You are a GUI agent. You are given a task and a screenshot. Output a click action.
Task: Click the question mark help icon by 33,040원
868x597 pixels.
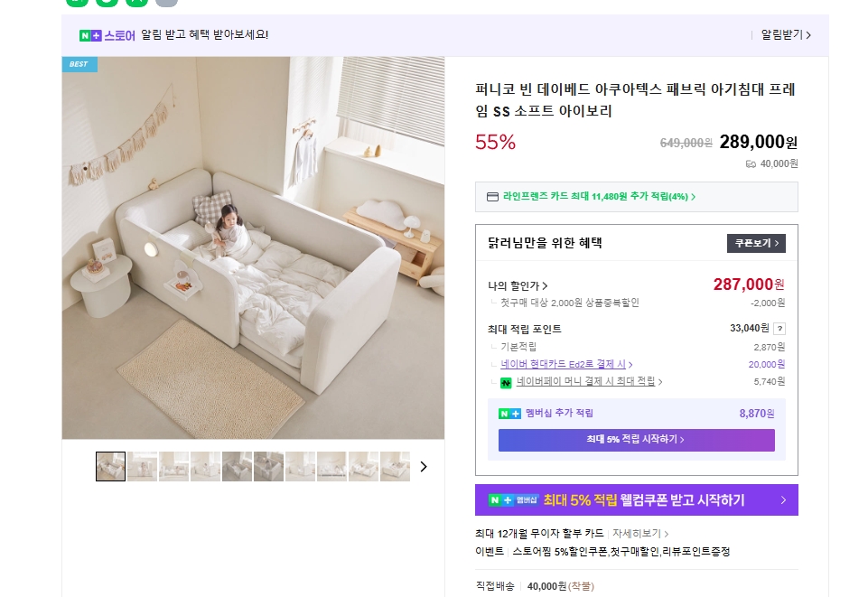tap(779, 329)
